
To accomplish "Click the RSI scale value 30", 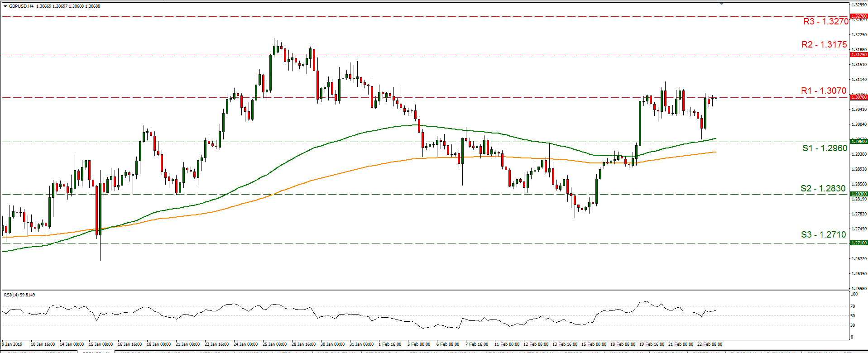I will (x=853, y=325).
